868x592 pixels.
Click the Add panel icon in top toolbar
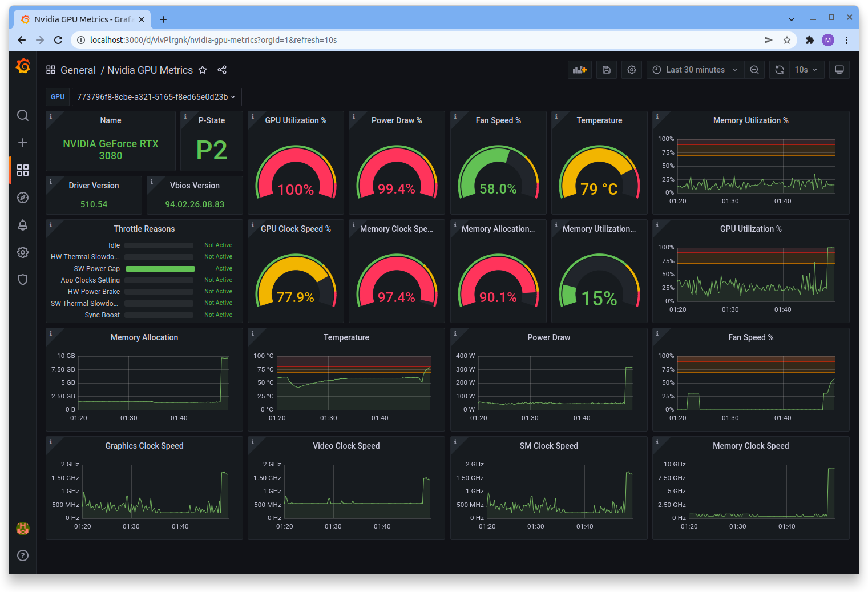[579, 69]
